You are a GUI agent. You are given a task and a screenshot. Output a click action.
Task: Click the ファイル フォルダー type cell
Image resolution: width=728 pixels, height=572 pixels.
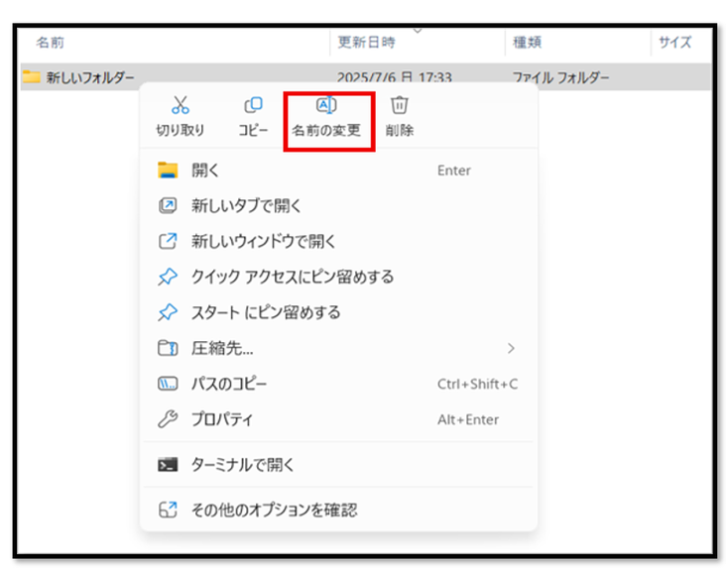tap(560, 77)
